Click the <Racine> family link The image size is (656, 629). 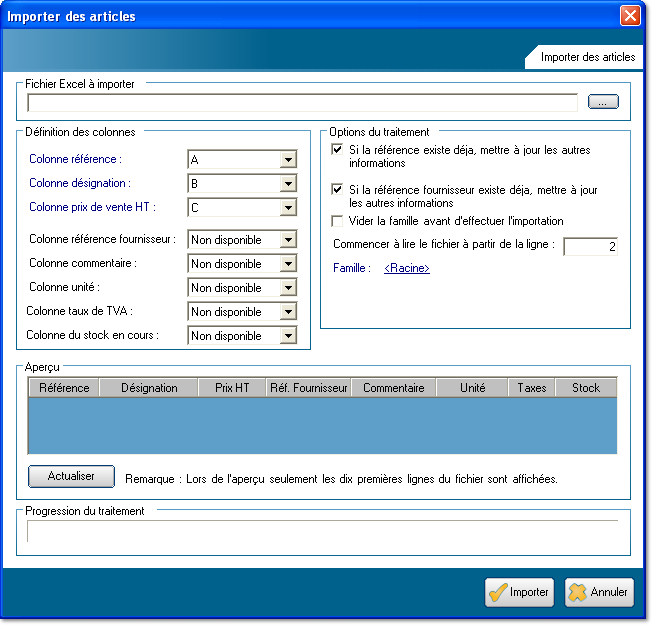tap(406, 268)
